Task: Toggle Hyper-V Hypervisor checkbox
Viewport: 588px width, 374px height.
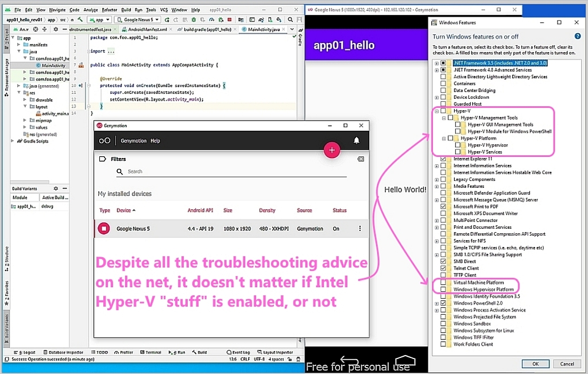Action: tap(458, 145)
